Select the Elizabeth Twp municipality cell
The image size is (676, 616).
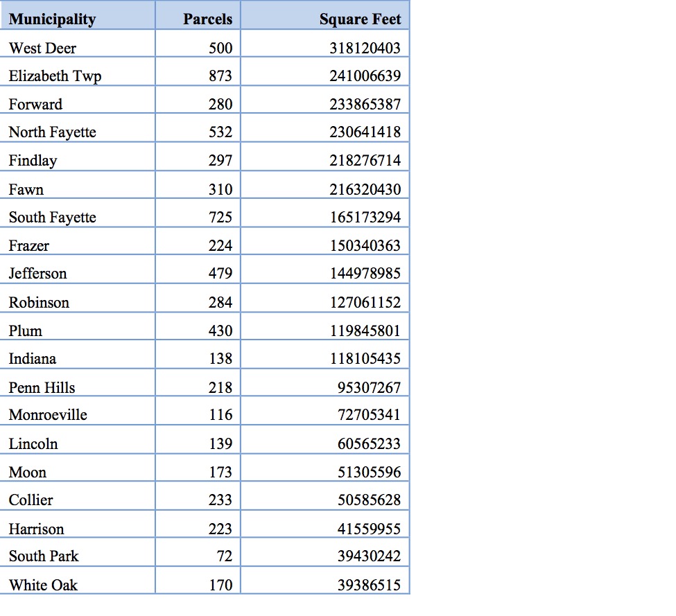pos(55,76)
